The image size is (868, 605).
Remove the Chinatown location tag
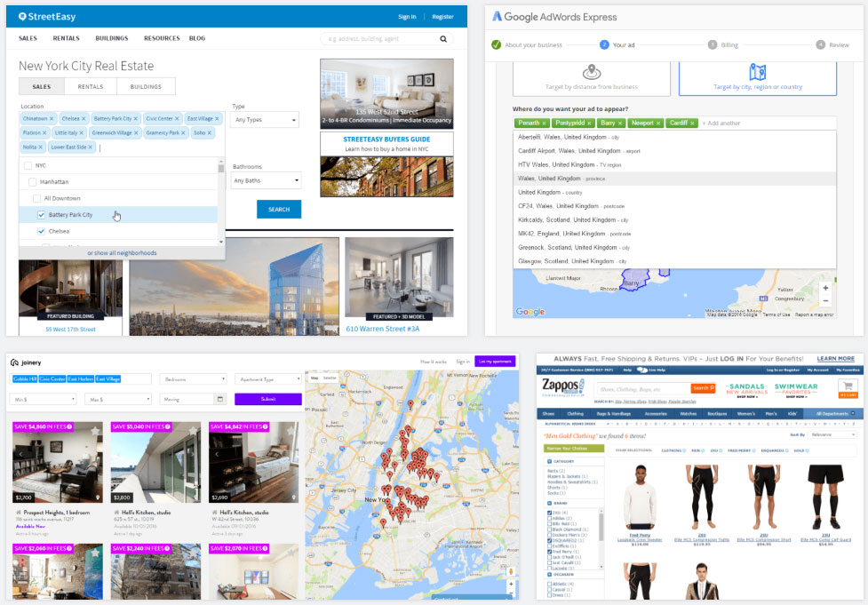tap(52, 118)
